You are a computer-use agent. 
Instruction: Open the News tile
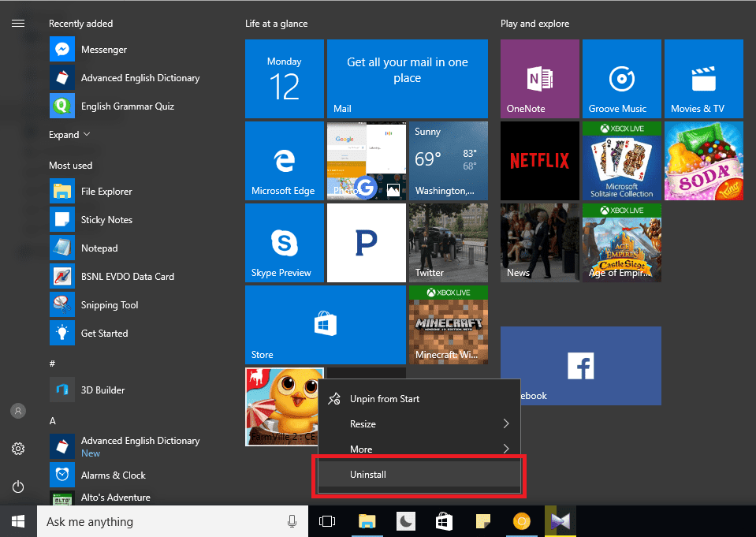(x=540, y=243)
